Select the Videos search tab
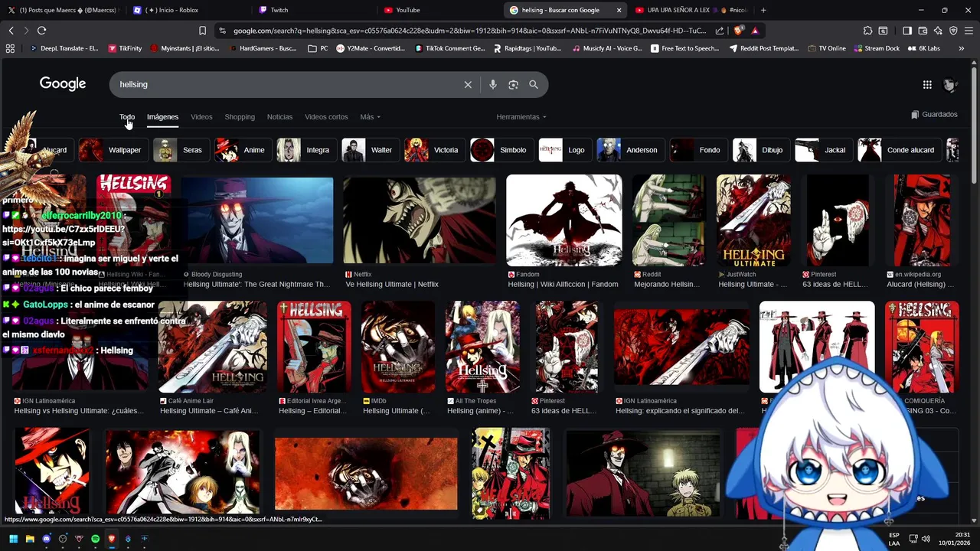 201,117
